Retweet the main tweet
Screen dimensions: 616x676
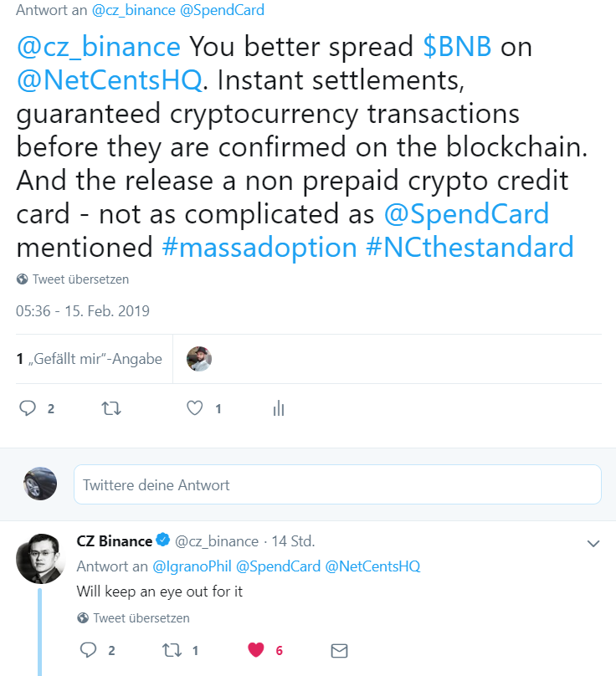(110, 408)
